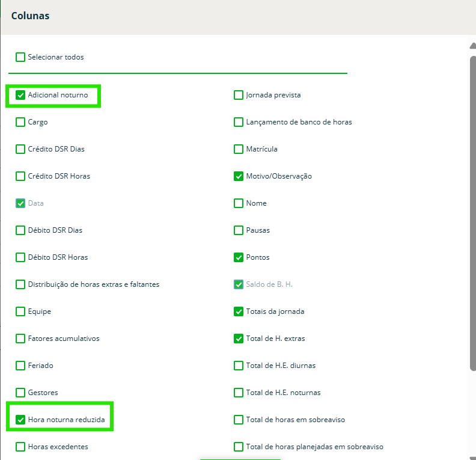Uncheck the Motivo/Observação column
This screenshot has height=460, width=476.
coord(239,176)
